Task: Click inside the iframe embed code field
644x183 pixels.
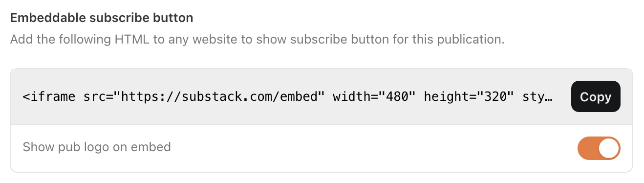Action: point(287,97)
